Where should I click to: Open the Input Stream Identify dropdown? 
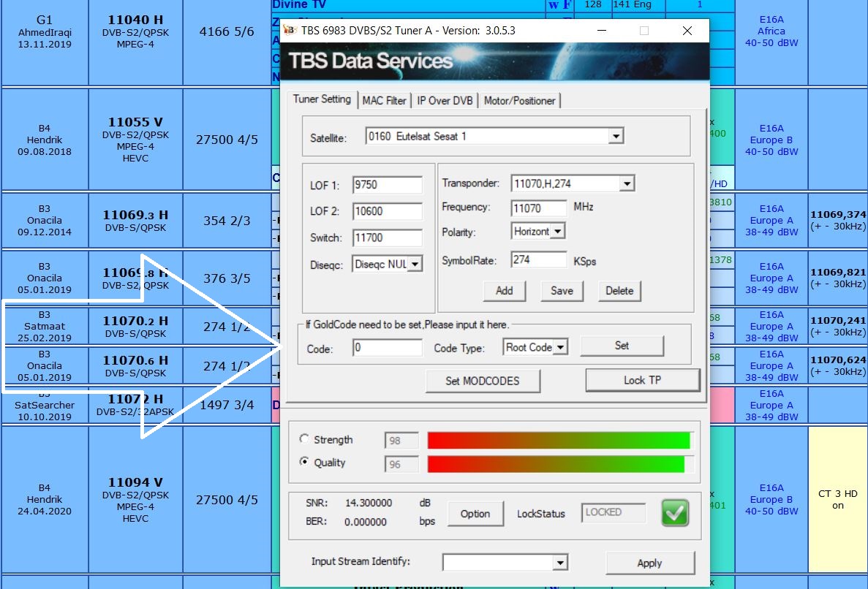click(560, 563)
